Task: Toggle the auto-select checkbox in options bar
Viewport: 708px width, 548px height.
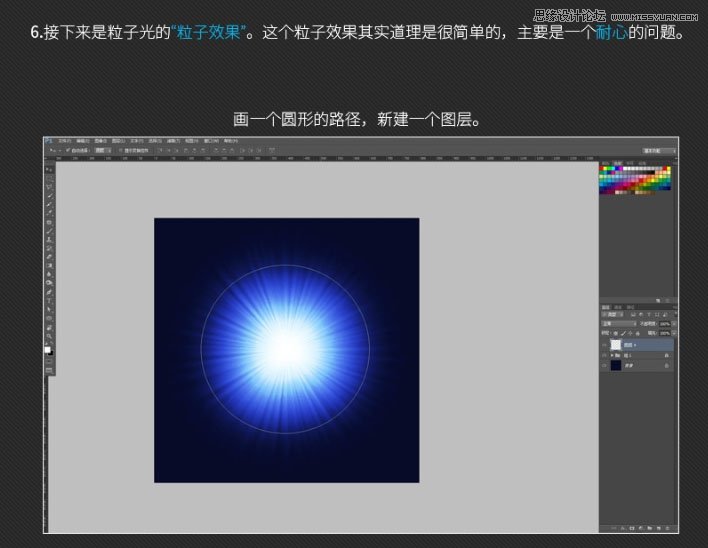Action: [68, 150]
